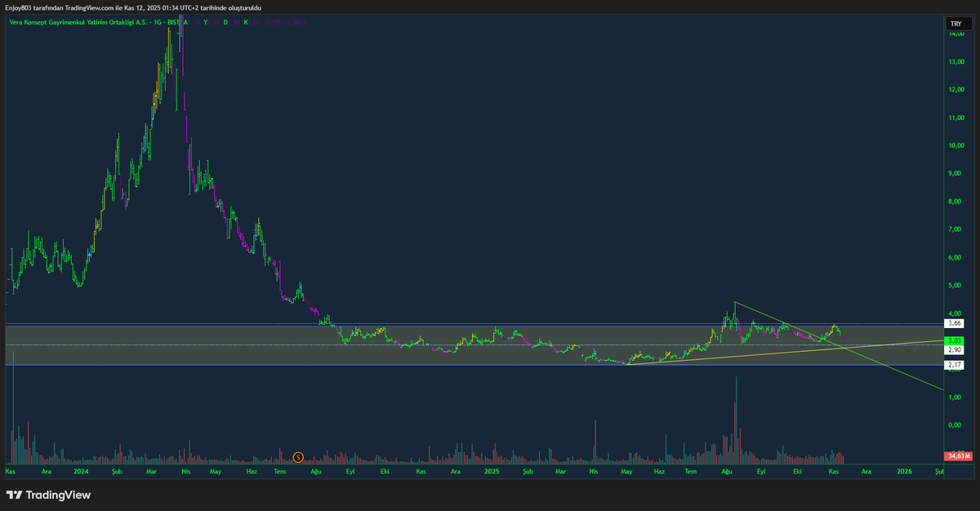Select the green 3,03 current price label

(953, 340)
